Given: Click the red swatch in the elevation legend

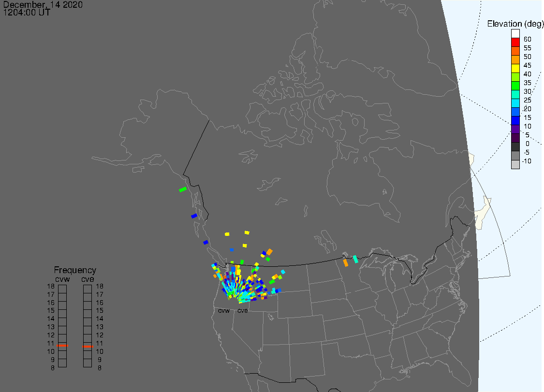Looking at the screenshot, I should pos(515,43).
